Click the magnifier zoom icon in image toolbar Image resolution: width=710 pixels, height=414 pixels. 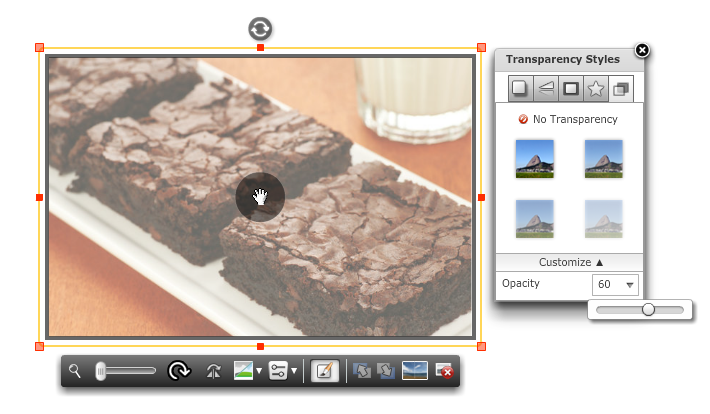coord(75,371)
